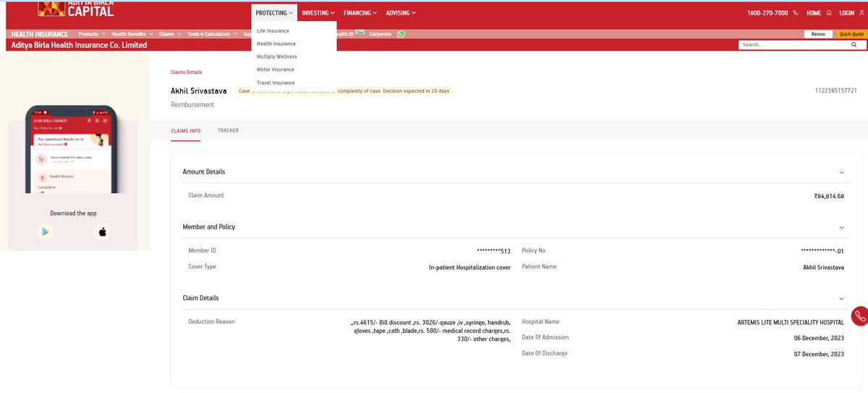Click the Akhil Srivastava name heading

[198, 91]
